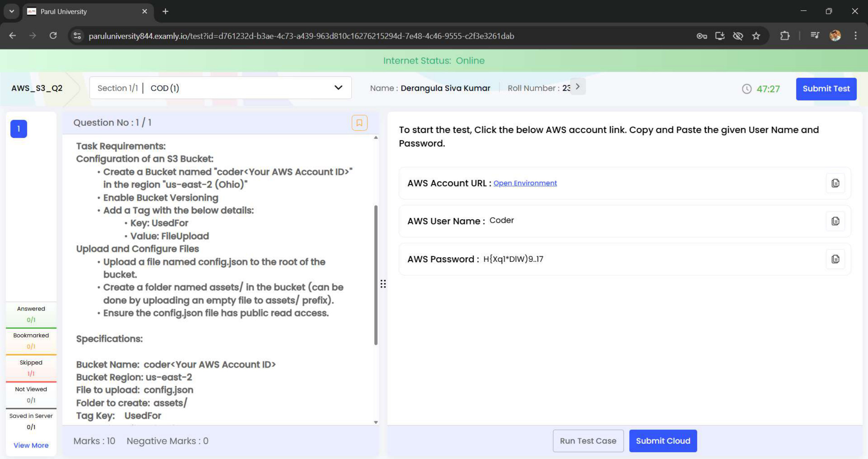This screenshot has width=868, height=459.
Task: Bookmark this question with the bookmark icon
Action: pyautogui.click(x=359, y=123)
